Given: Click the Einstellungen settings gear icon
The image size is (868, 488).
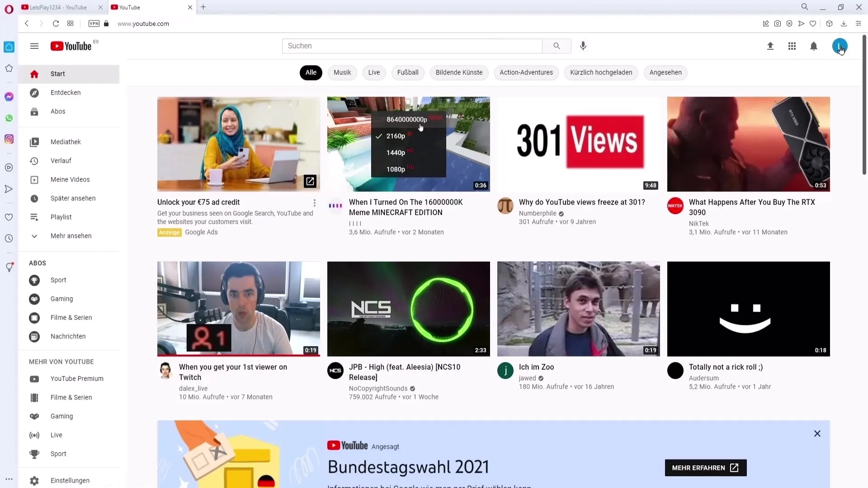Looking at the screenshot, I should 34,480.
